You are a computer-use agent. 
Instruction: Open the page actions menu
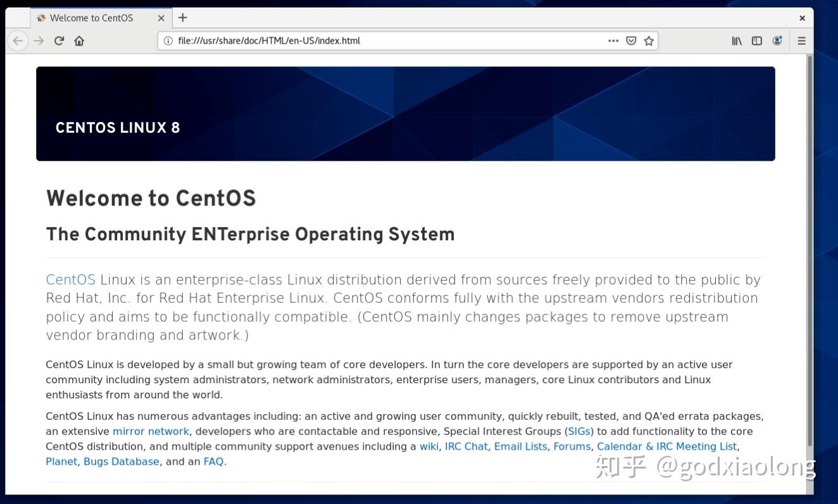pyautogui.click(x=613, y=40)
